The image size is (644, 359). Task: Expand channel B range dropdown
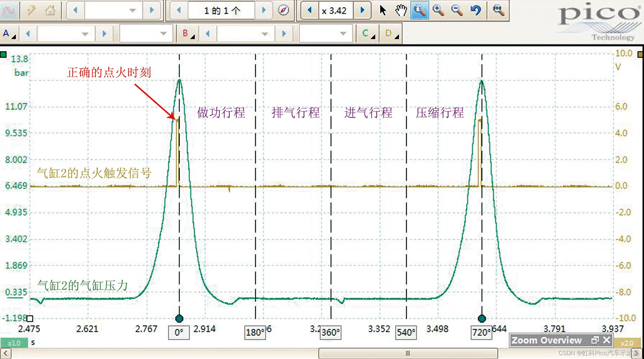click(x=265, y=34)
